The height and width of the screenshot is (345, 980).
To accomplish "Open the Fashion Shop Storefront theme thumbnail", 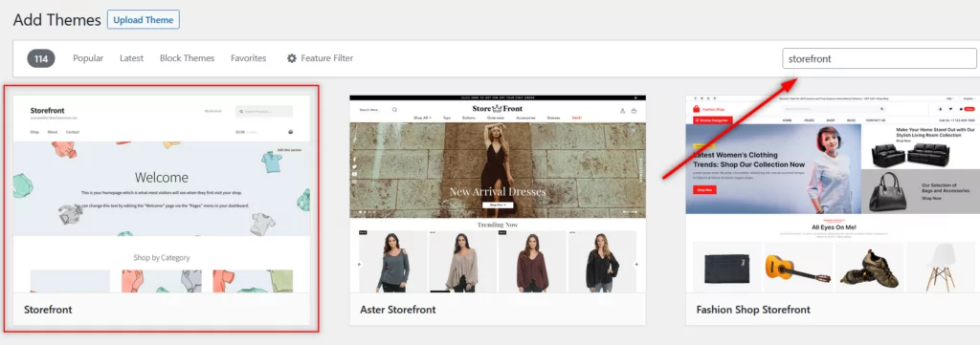I will tap(834, 194).
